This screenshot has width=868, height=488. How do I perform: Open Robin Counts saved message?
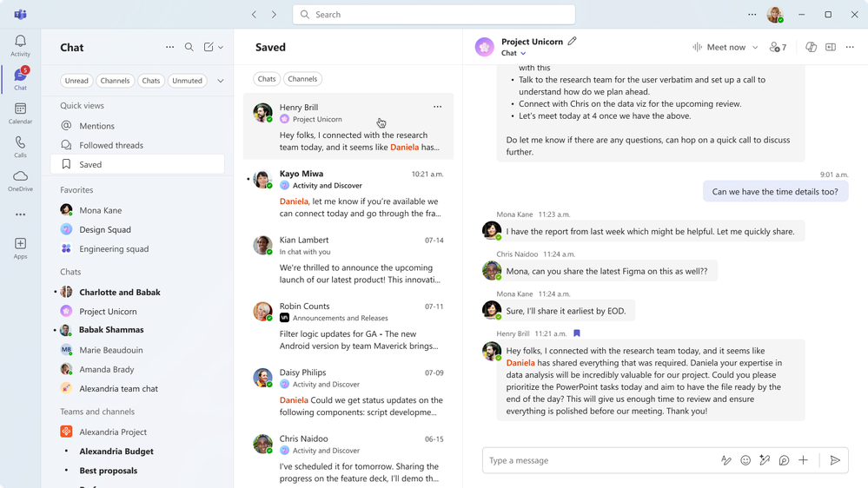348,326
